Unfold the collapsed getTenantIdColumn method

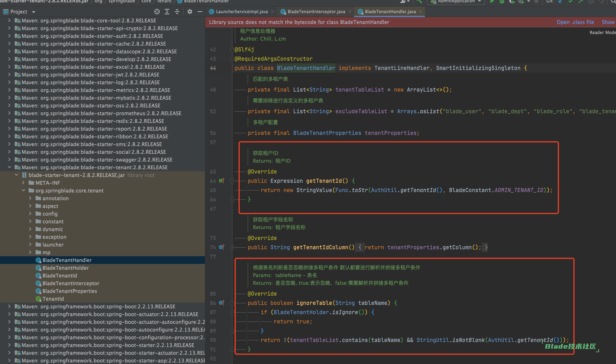click(232, 247)
